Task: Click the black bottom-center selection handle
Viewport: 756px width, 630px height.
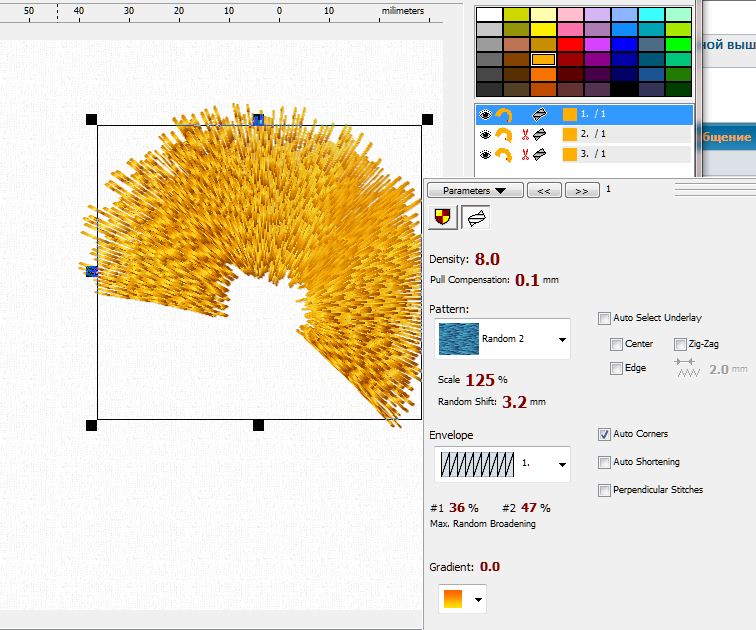Action: pos(258,425)
